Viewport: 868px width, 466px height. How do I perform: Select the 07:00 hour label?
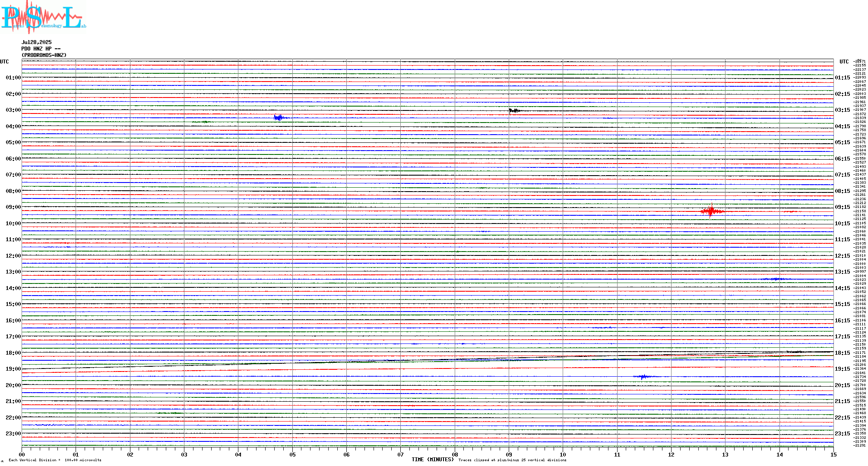(13, 175)
